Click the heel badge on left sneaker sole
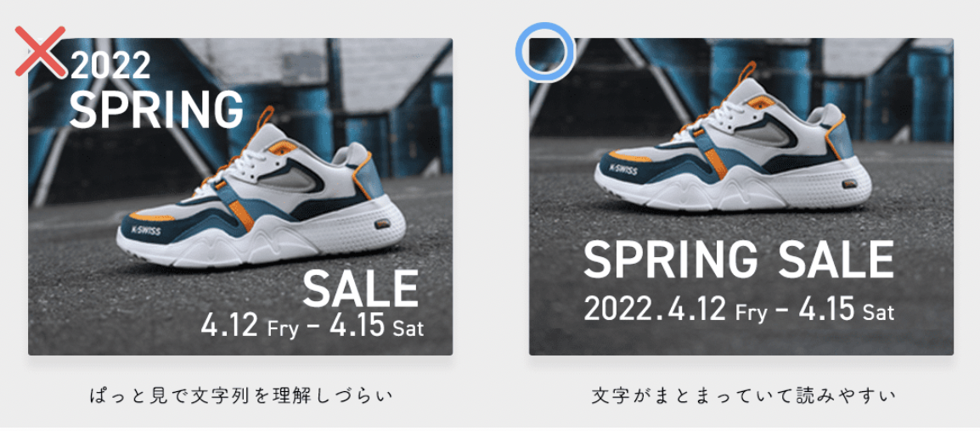The height and width of the screenshot is (431, 980). click(382, 224)
